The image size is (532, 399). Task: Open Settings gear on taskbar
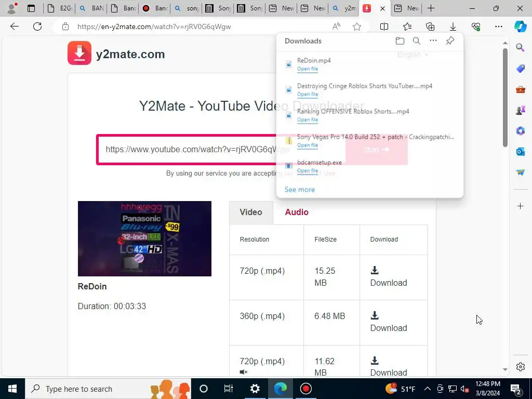pyautogui.click(x=255, y=389)
